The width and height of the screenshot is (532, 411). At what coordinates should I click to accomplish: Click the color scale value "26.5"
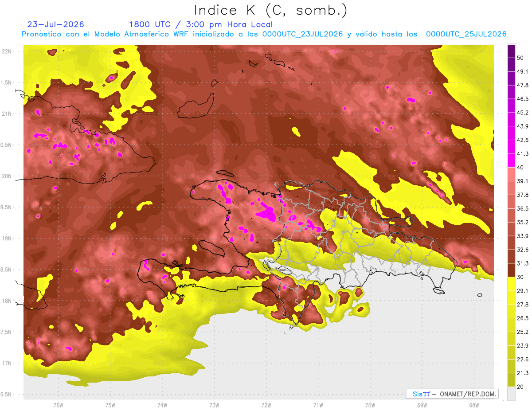point(523,318)
